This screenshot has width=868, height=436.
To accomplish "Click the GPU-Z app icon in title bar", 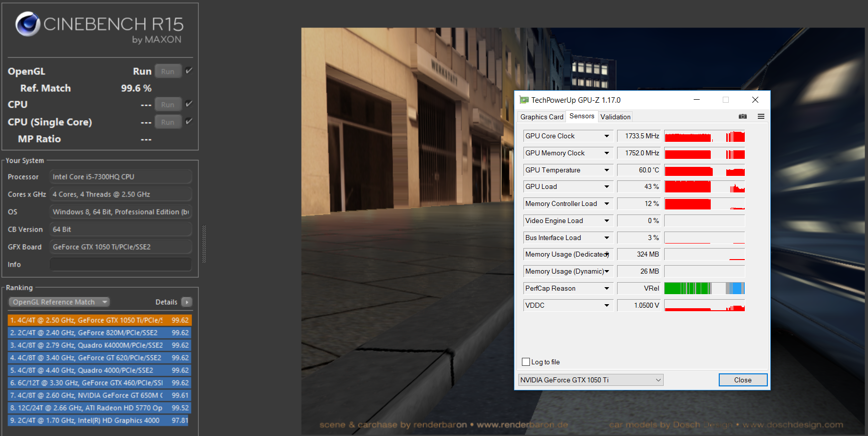I will (524, 100).
